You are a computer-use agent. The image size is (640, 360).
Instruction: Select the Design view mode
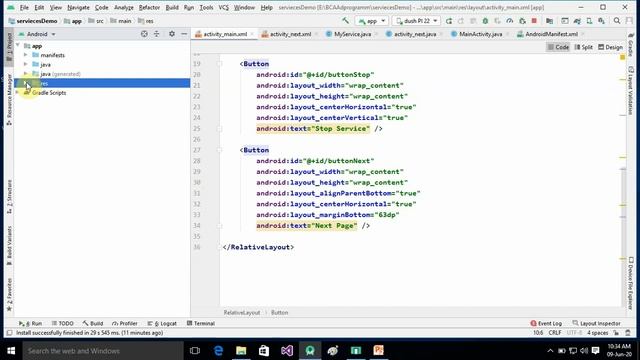(611, 47)
